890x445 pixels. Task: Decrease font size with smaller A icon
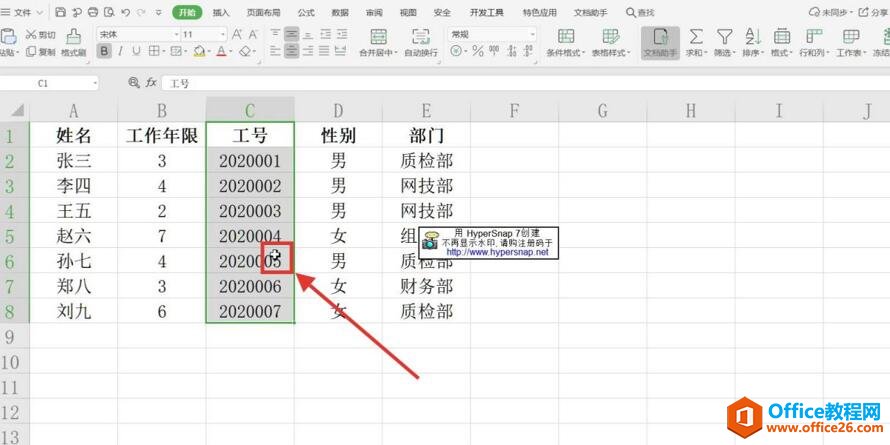[253, 35]
